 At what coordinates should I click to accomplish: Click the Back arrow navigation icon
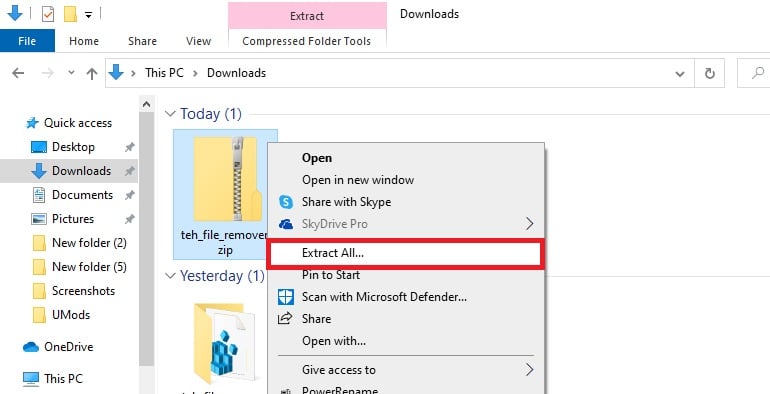click(18, 73)
